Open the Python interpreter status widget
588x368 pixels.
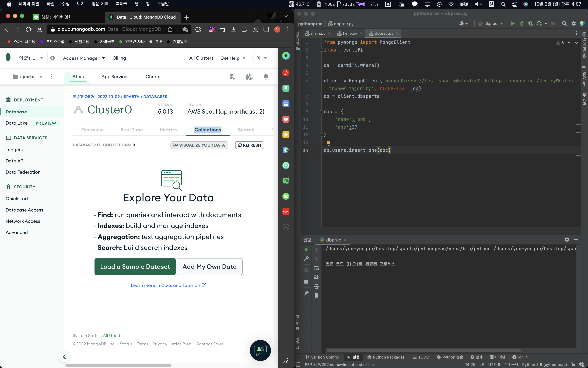(544, 364)
